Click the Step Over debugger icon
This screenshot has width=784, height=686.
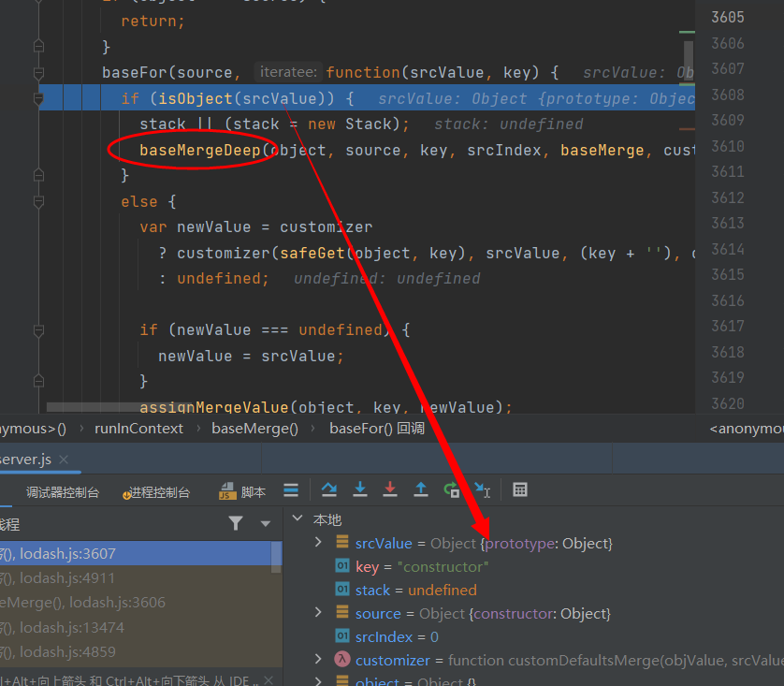click(x=328, y=490)
